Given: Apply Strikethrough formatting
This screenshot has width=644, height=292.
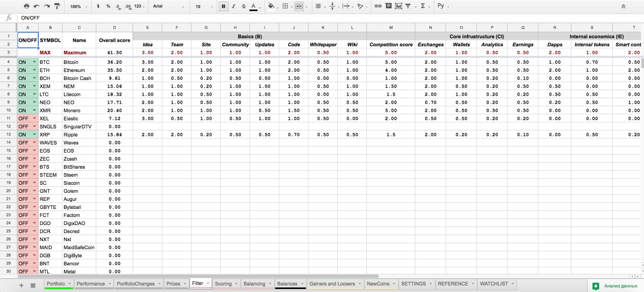Looking at the screenshot, I should (243, 7).
